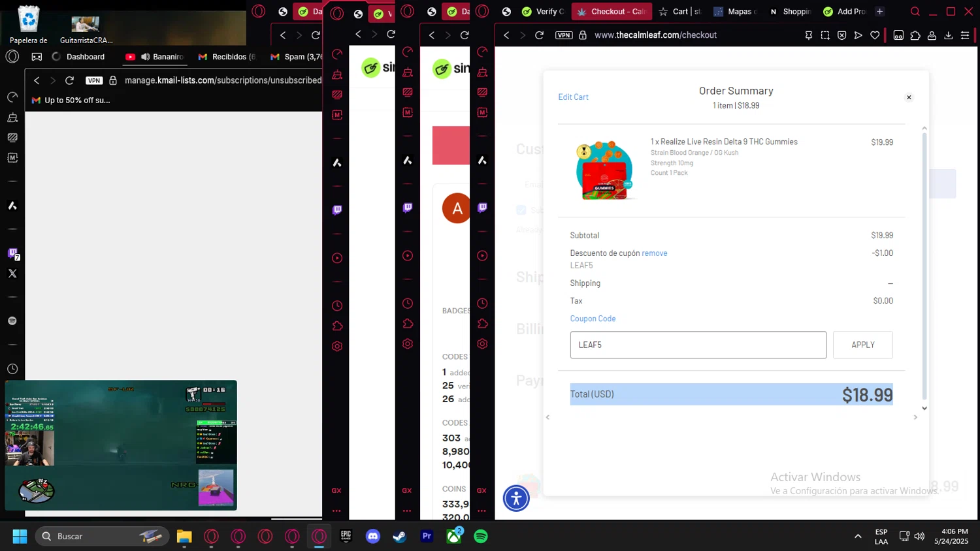Screen dimensions: 980x551
Task: Open Spotify in the kmail-lists window sidebar
Action: pos(12,321)
